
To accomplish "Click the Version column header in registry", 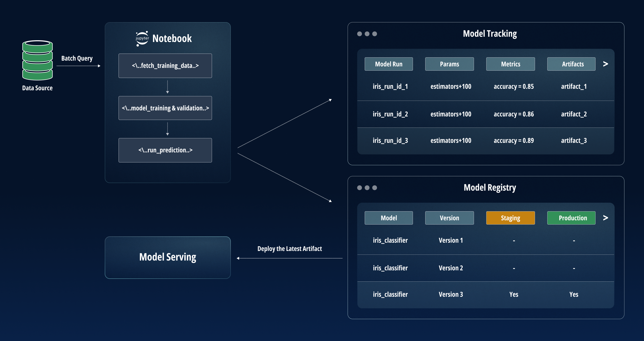I will pyautogui.click(x=449, y=218).
